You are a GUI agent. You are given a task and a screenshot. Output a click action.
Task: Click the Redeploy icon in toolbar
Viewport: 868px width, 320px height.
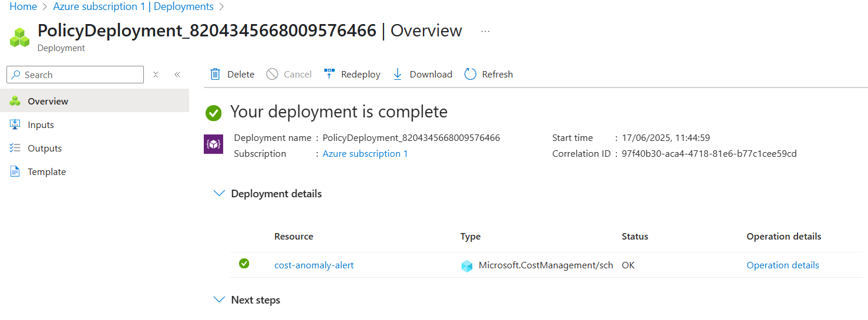pos(329,74)
